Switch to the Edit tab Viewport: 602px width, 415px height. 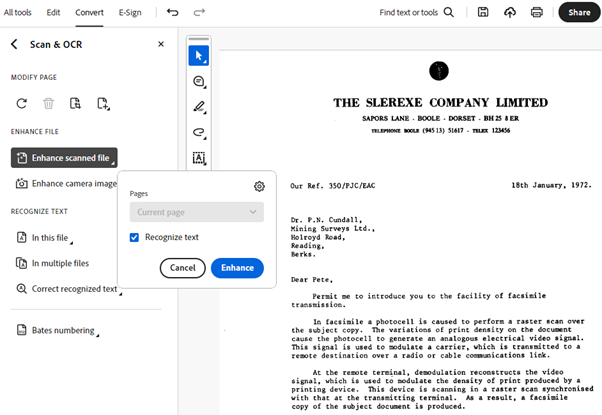pos(53,13)
